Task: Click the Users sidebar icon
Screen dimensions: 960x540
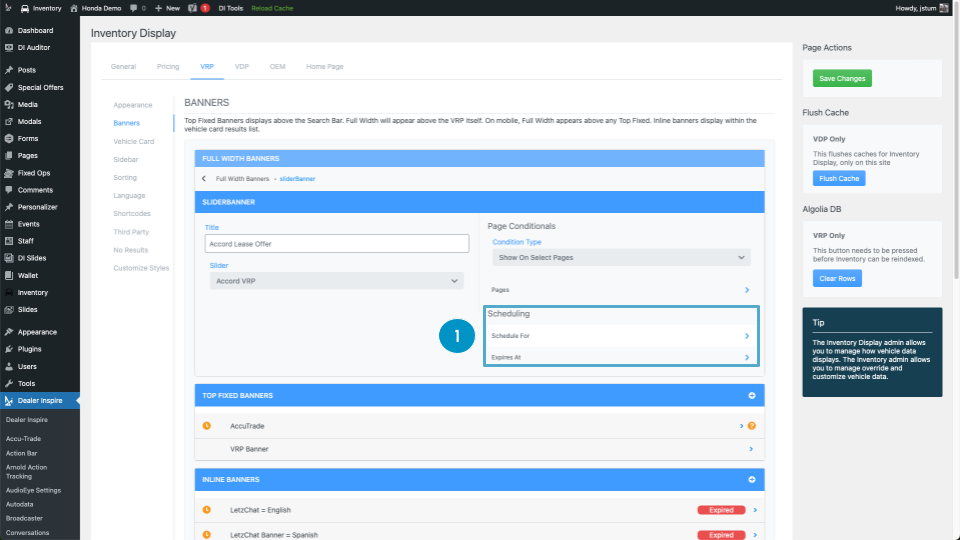Action: tap(9, 366)
